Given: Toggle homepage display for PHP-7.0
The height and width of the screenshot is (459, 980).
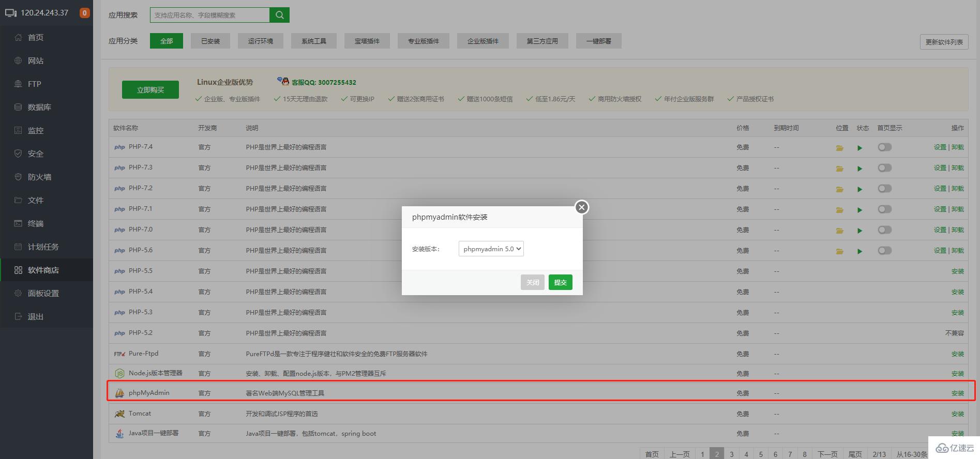Looking at the screenshot, I should [x=884, y=230].
